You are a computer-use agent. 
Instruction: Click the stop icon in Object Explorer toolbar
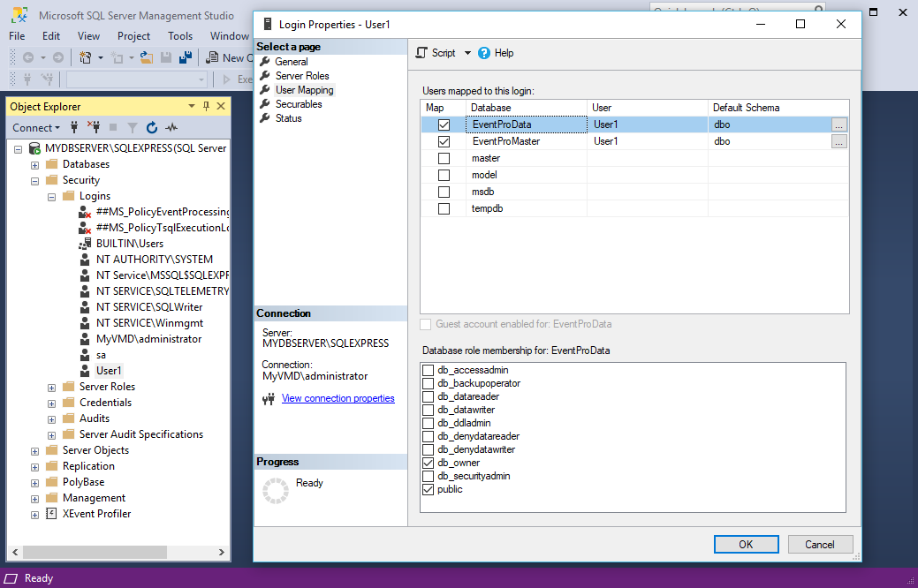pos(113,127)
